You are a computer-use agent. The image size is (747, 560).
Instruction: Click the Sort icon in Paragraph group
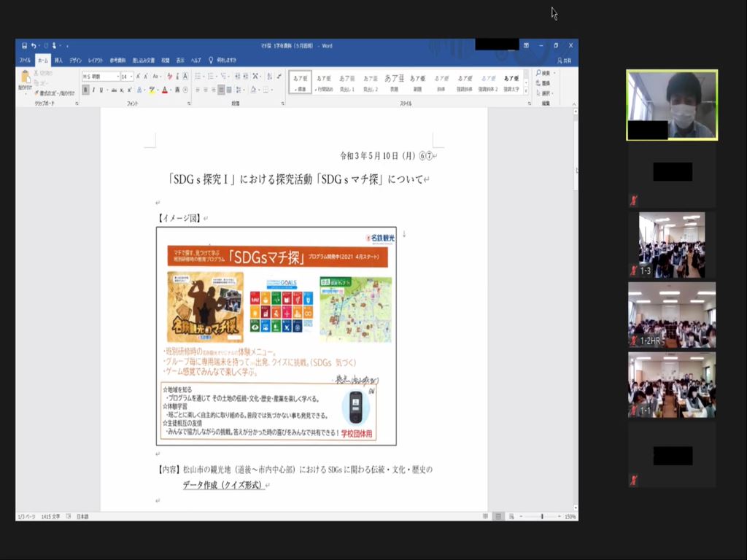pos(269,76)
